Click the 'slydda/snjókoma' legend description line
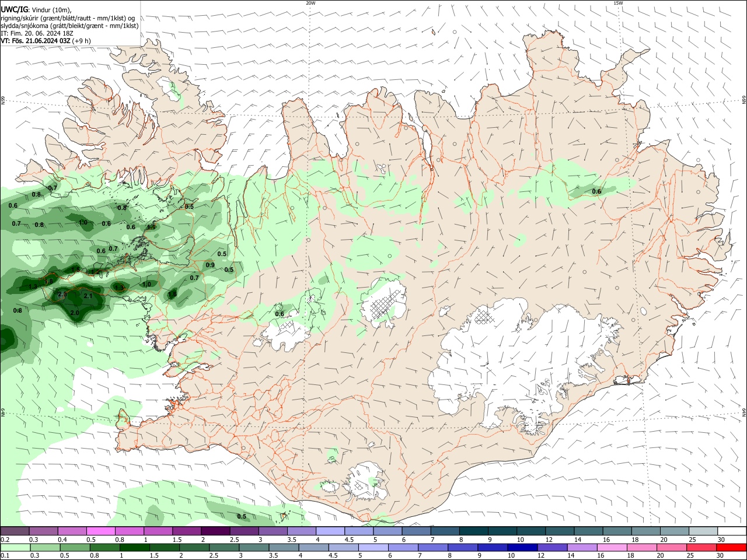The width and height of the screenshot is (747, 560). [x=69, y=26]
